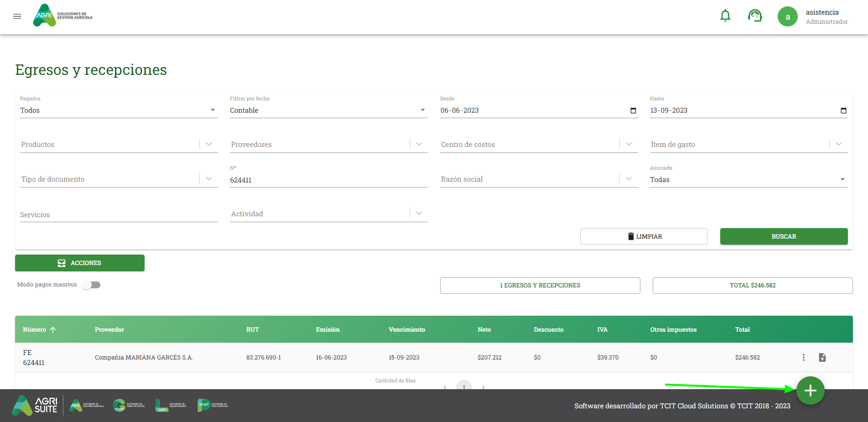The width and height of the screenshot is (868, 422).
Task: Open the Asociada dropdown showing Todas
Action: coord(748,180)
